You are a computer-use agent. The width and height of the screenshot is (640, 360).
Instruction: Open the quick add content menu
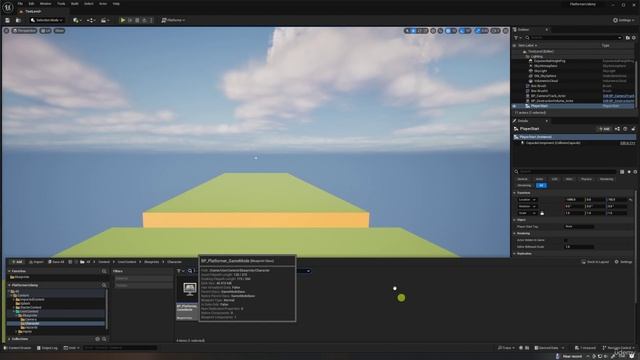(x=76, y=20)
